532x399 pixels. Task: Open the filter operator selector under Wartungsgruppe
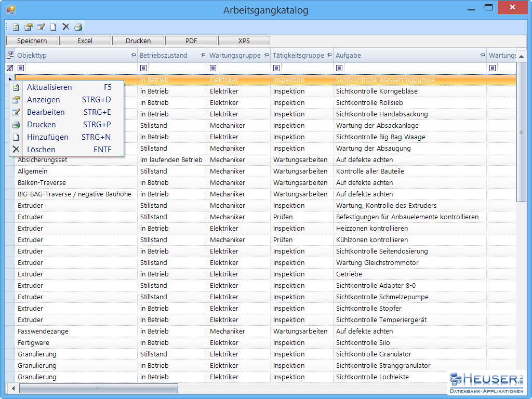click(x=213, y=68)
